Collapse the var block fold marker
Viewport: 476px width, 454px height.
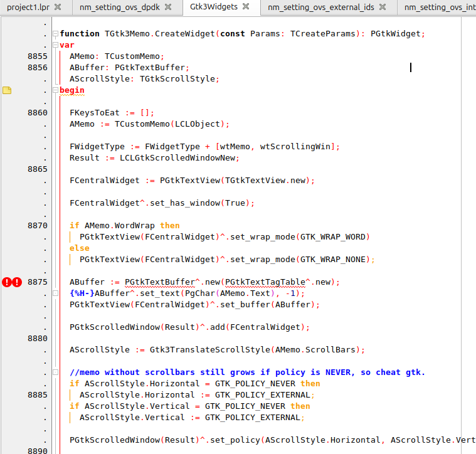pyautogui.click(x=55, y=45)
